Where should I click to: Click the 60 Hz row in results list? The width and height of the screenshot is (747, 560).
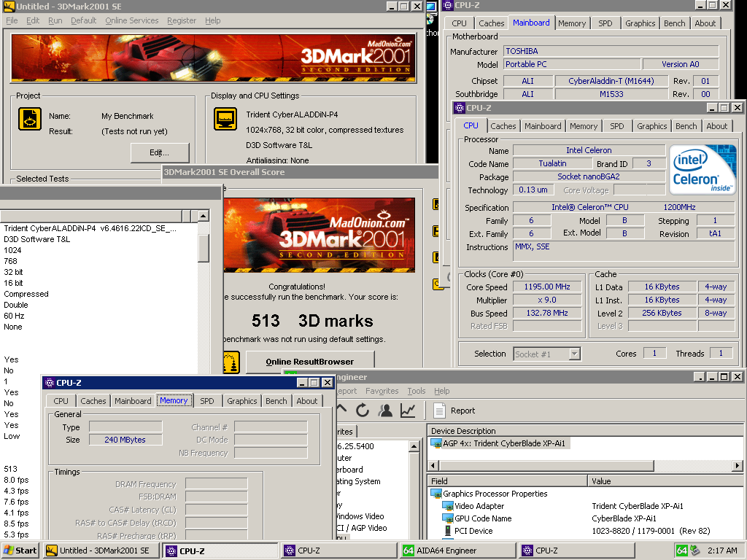tap(15, 316)
